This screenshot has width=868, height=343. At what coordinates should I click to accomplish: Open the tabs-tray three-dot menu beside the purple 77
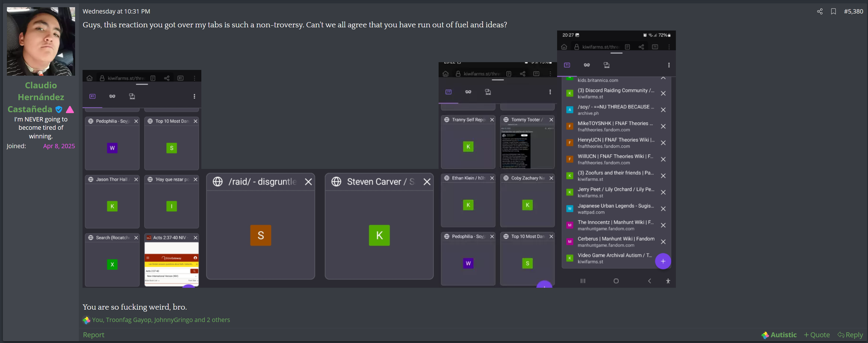[x=550, y=92]
